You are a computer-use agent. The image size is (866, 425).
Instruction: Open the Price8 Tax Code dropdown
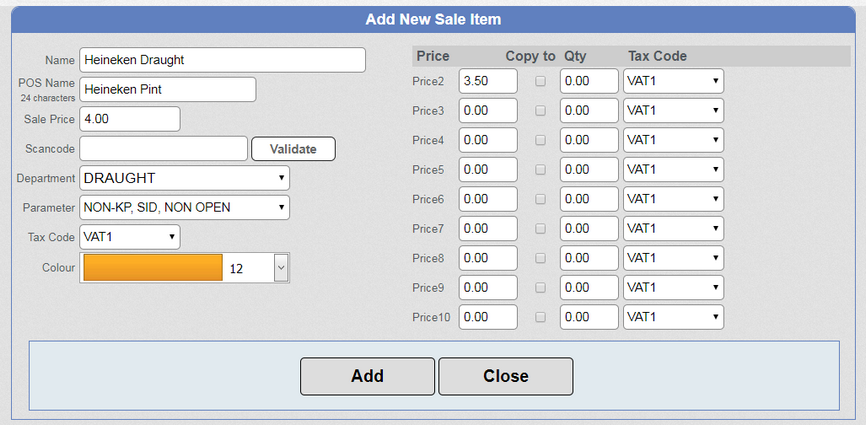tap(673, 258)
